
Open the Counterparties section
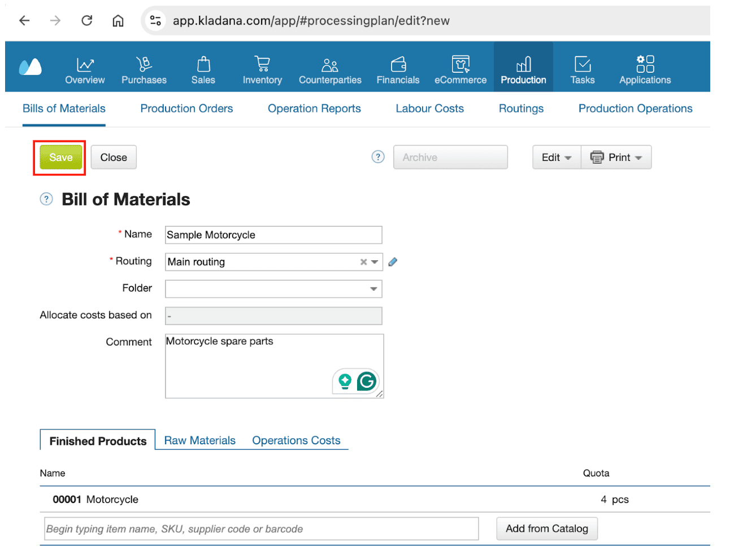[x=330, y=71]
